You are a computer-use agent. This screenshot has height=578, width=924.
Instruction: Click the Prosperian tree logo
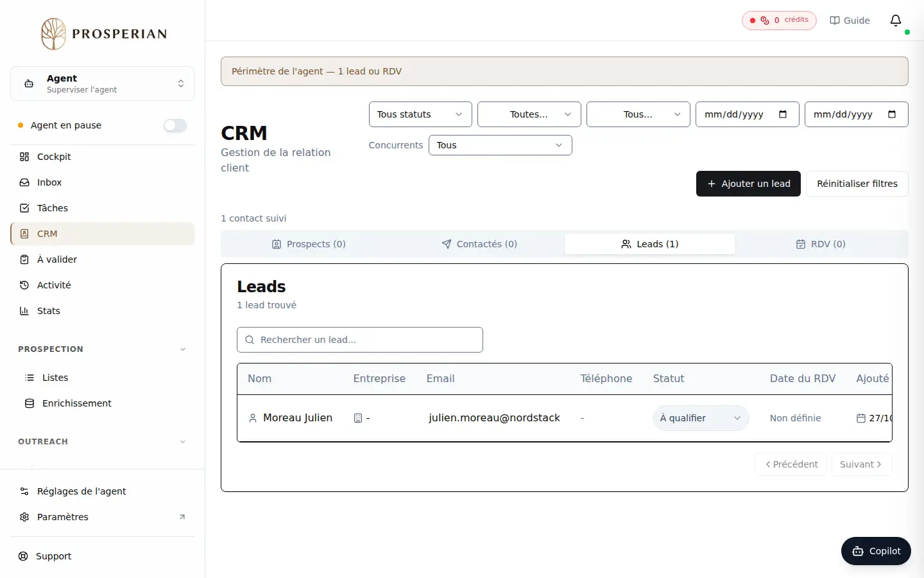tap(54, 34)
